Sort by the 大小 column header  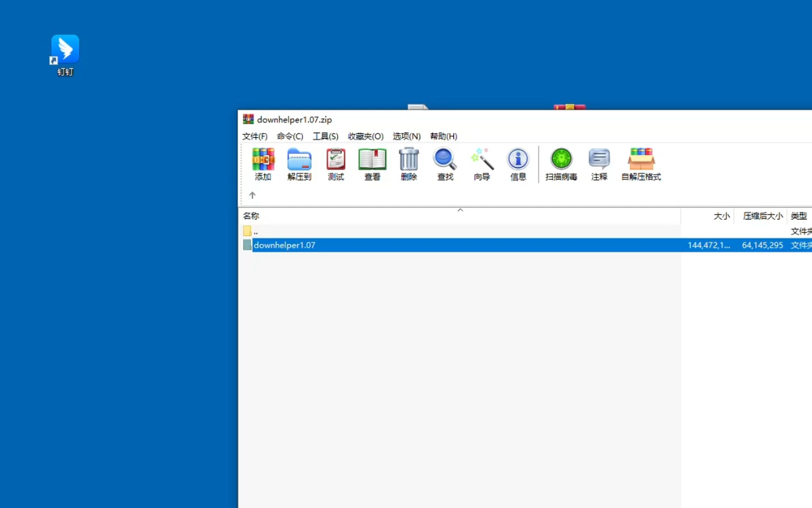pos(707,216)
